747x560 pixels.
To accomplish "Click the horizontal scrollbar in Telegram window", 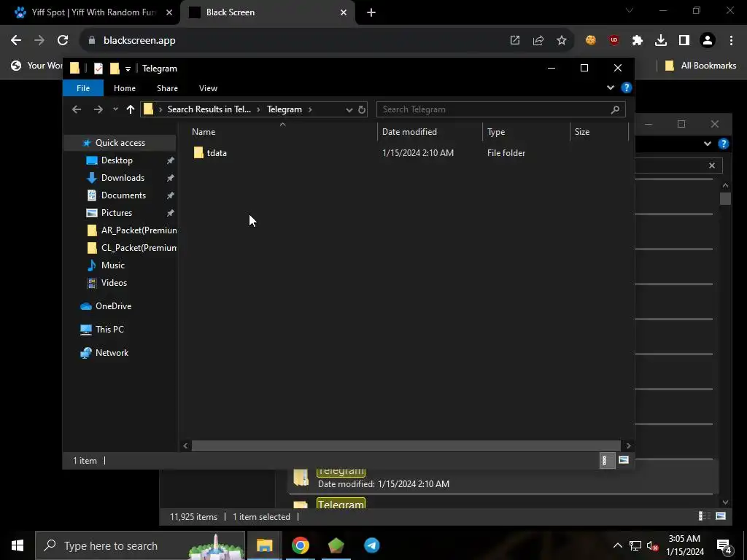I will coord(406,446).
